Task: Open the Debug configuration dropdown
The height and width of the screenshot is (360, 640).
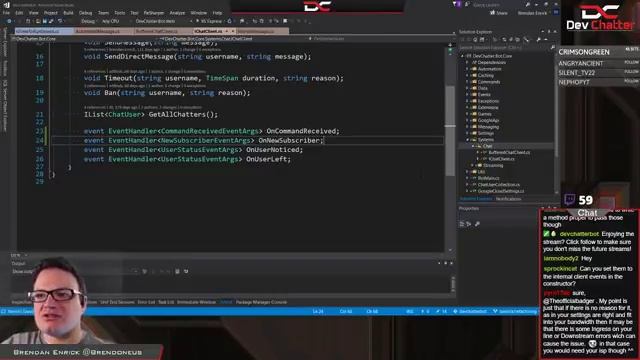Action: (88, 21)
